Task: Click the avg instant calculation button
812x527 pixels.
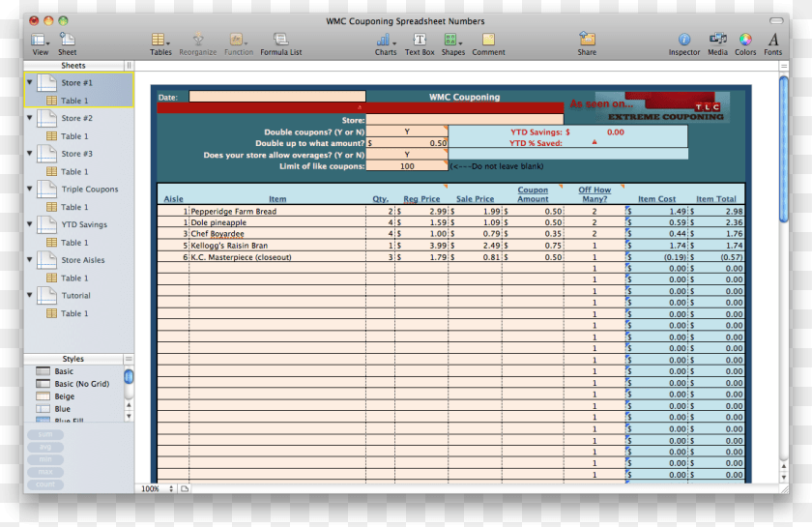Action: point(45,447)
